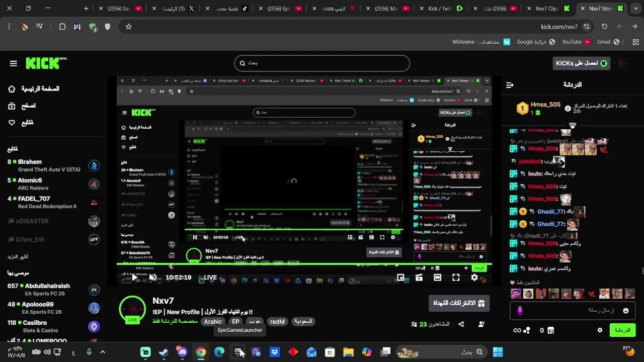644x362 pixels.
Task: Click the purple microphone icon in chat box
Action: [520, 311]
